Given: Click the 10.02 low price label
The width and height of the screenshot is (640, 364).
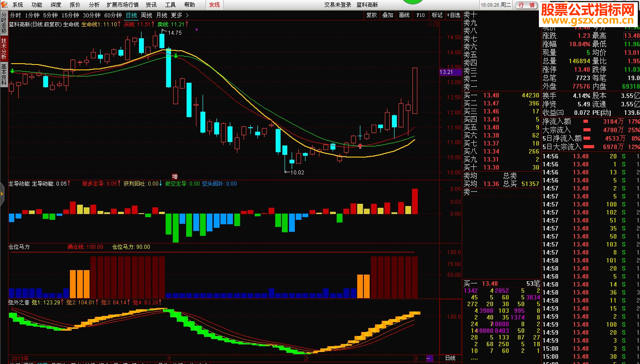Looking at the screenshot, I should (x=297, y=172).
